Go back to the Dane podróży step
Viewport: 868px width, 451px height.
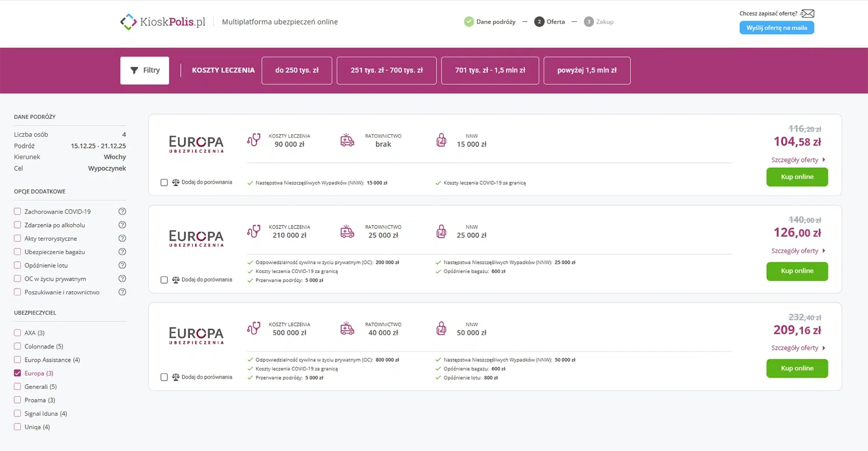pyautogui.click(x=490, y=22)
